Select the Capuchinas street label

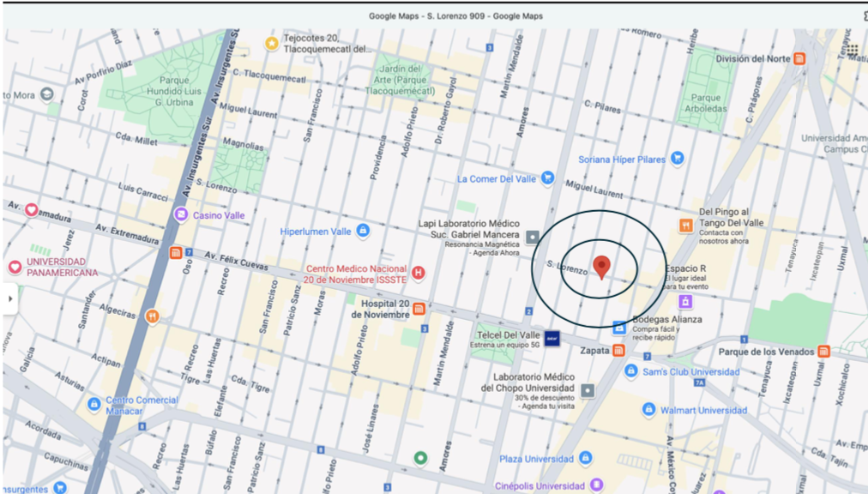(x=65, y=461)
